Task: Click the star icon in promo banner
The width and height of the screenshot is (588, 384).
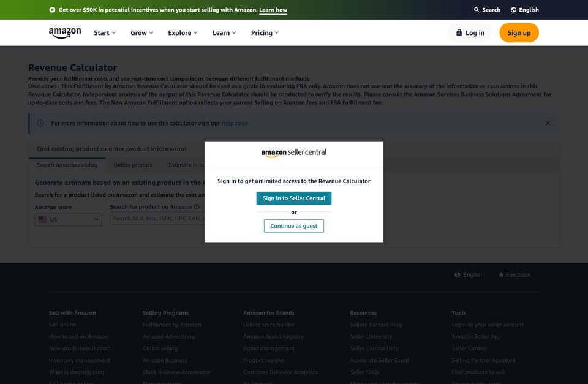Action: click(x=52, y=10)
